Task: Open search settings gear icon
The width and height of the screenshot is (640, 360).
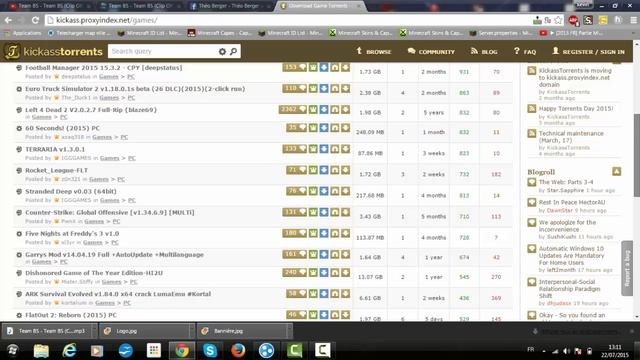Action: [222, 51]
